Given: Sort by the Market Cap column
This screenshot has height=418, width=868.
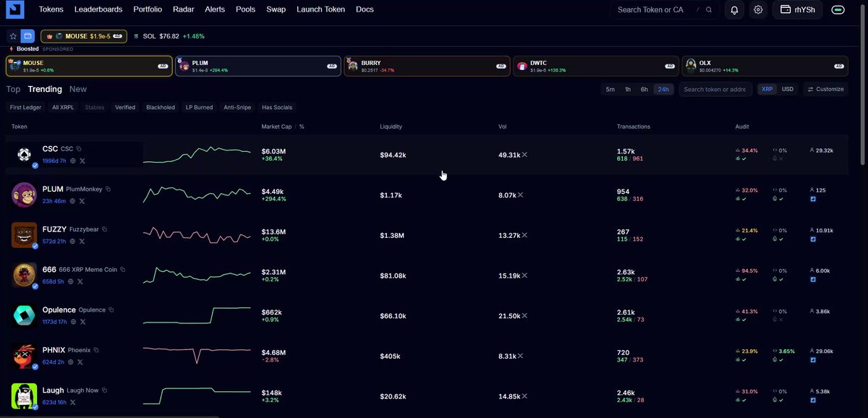Looking at the screenshot, I should 277,127.
